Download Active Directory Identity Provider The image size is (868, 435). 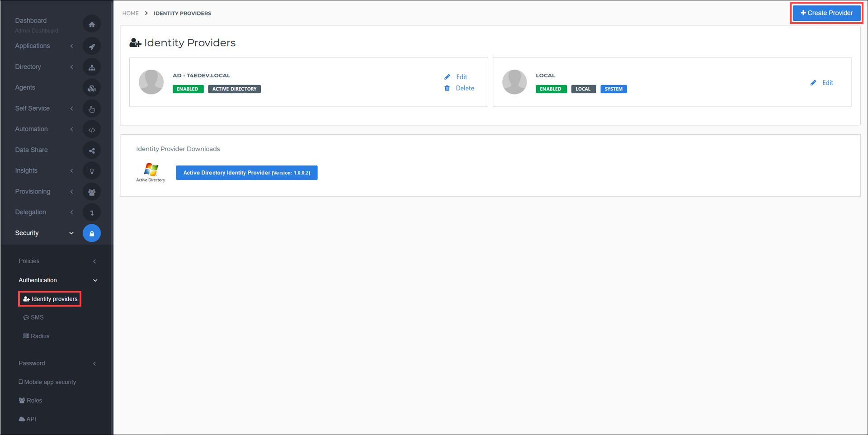(247, 173)
